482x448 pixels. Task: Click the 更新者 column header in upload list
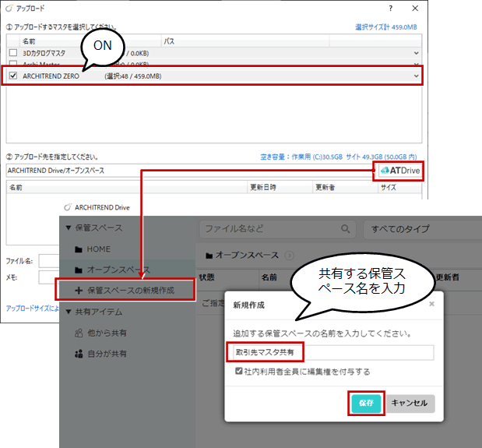tap(345, 187)
